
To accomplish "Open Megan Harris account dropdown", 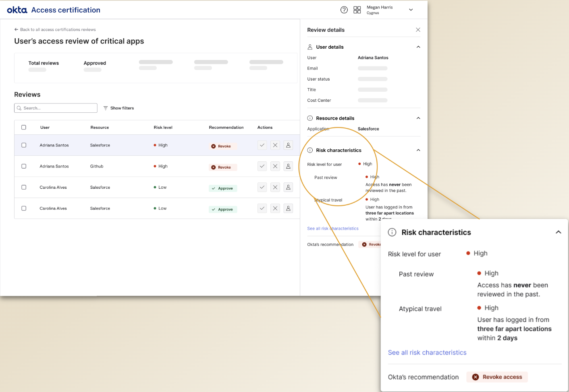I will (411, 10).
